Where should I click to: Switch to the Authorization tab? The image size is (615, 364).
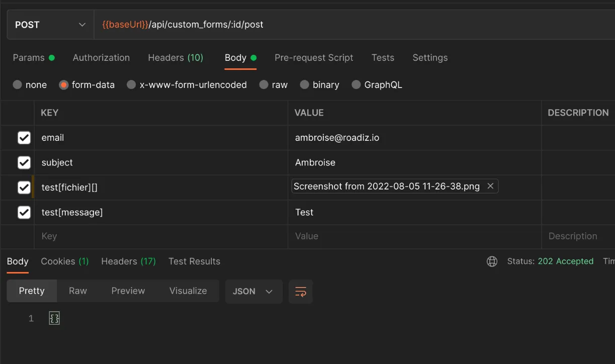(101, 58)
